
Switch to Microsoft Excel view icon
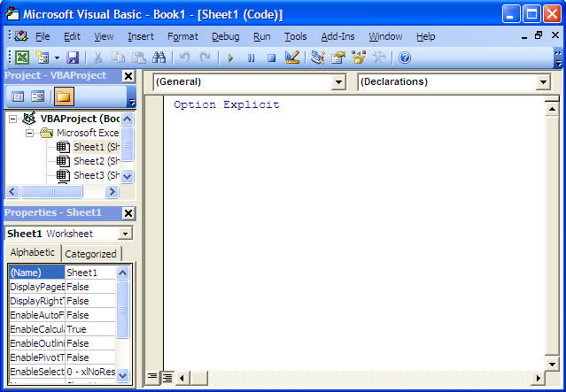[x=22, y=58]
